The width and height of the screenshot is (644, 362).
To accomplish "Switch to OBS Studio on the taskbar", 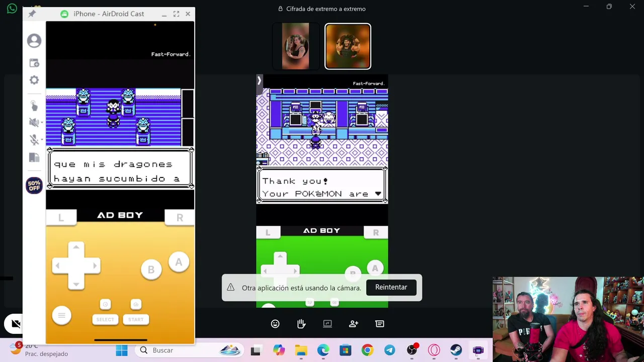I will point(412,350).
